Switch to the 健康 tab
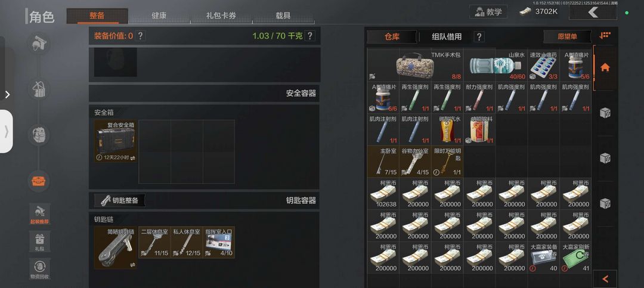The height and width of the screenshot is (288, 644). pos(159,16)
